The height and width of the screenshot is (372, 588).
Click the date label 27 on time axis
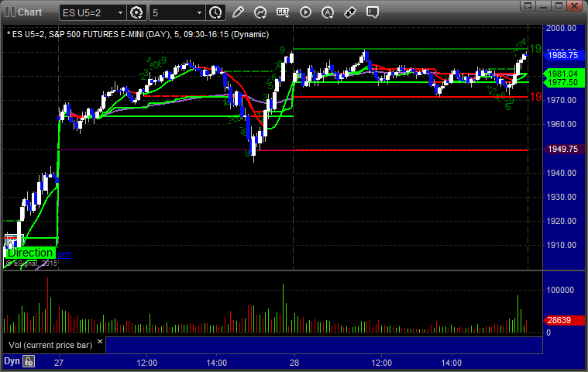[x=59, y=363]
